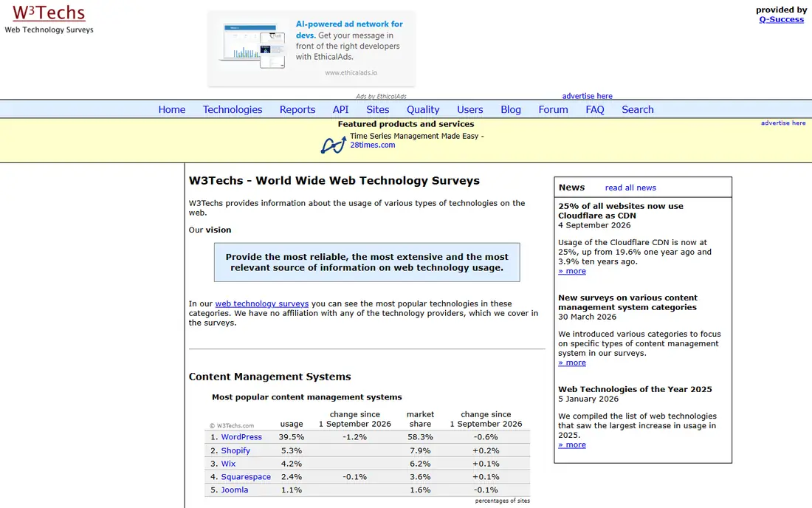Open the FAQ menu item
The image size is (812, 508).
(595, 110)
